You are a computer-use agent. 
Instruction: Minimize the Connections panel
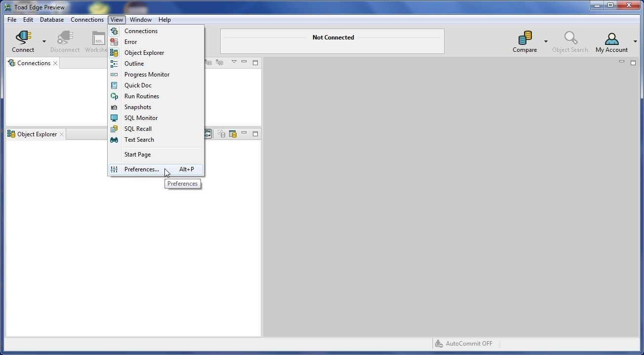[244, 62]
